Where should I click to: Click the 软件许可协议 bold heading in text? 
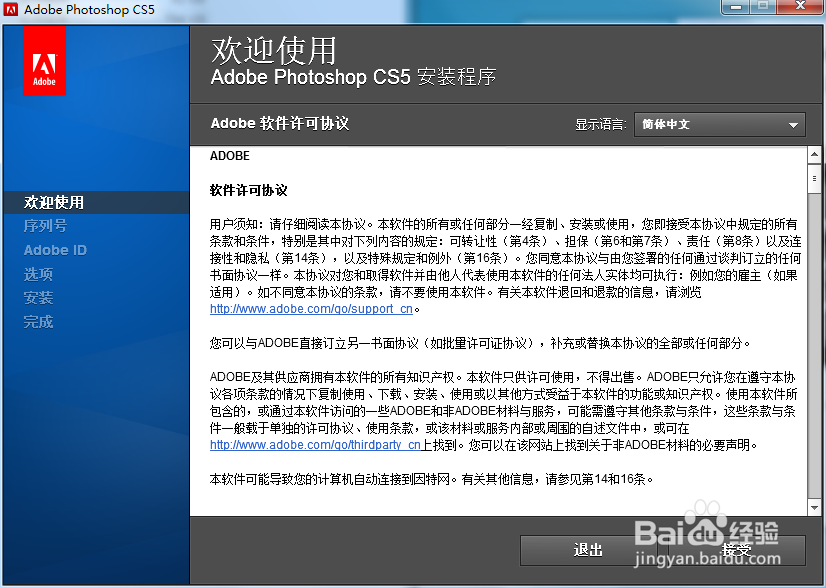tap(249, 190)
